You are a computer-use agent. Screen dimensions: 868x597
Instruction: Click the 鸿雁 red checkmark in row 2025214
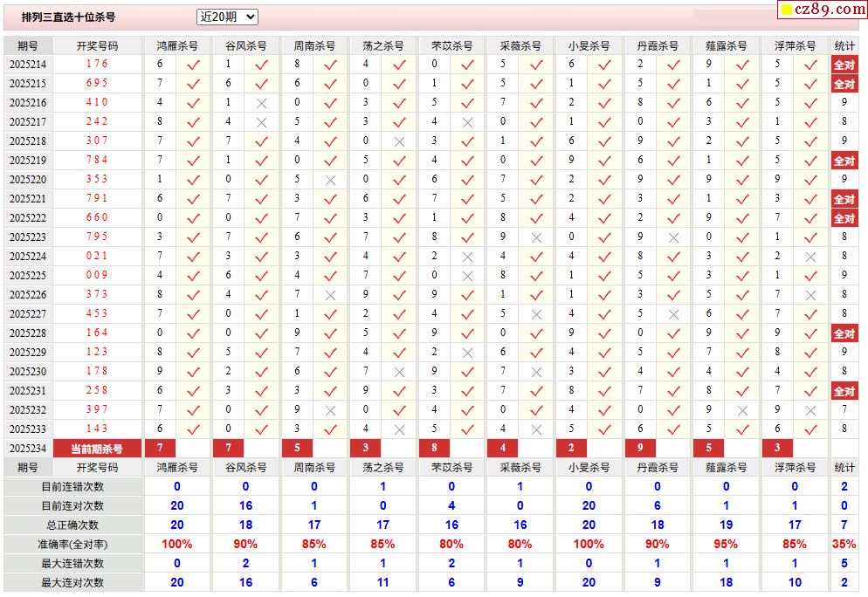tap(193, 65)
